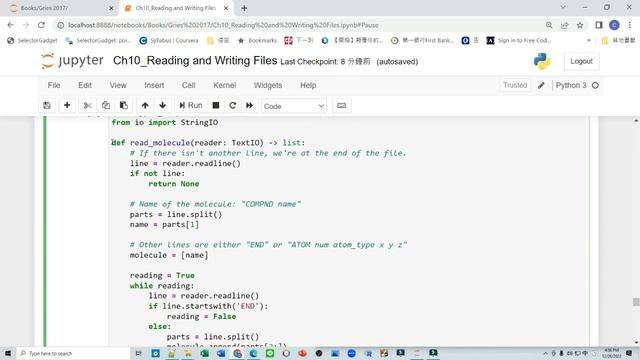640x360 pixels.
Task: Click the 'molecule = [name]' line
Action: click(169, 255)
